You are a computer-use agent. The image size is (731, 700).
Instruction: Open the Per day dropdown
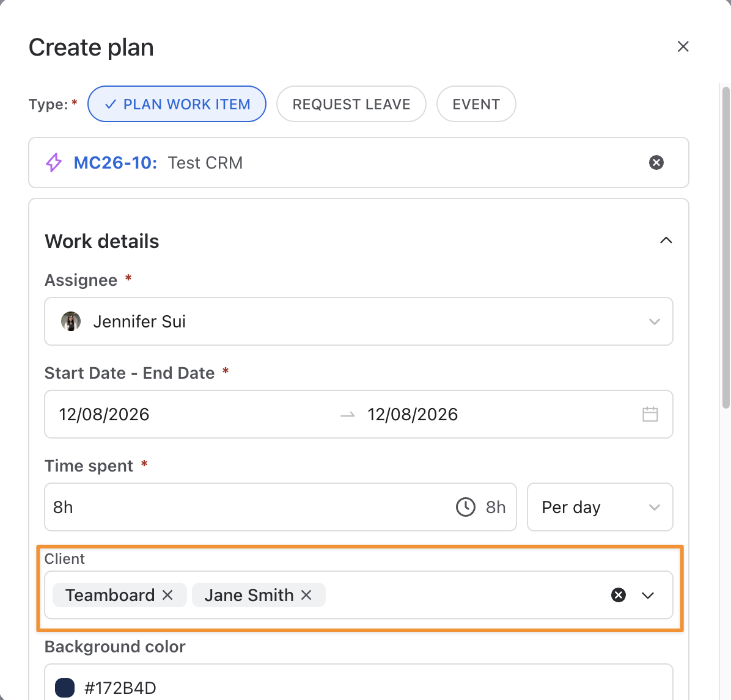pos(600,507)
